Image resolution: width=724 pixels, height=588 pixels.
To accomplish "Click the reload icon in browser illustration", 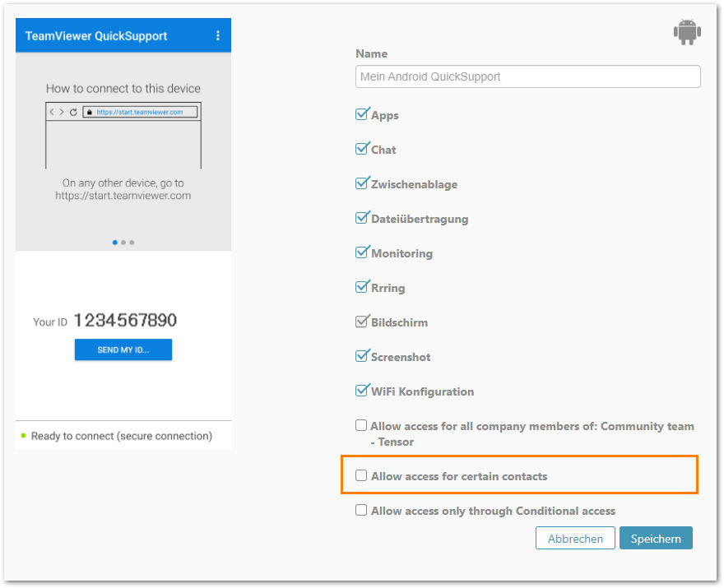I will (73, 112).
